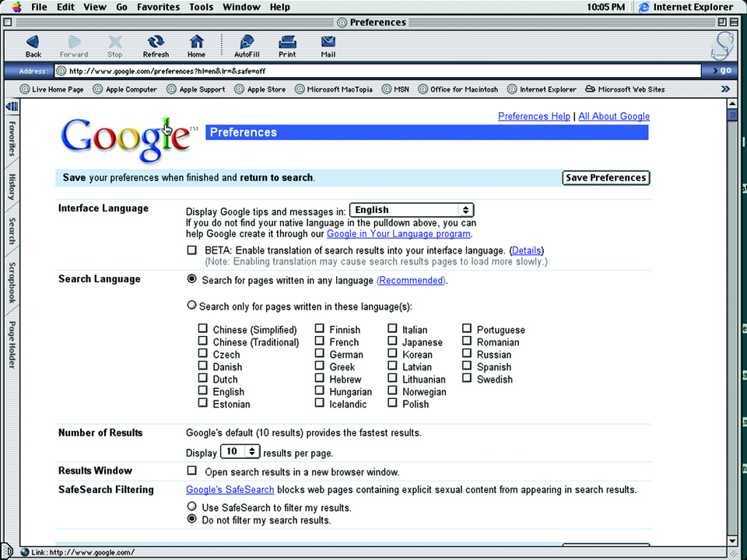Open the Search sidebar tab
The image size is (747, 560).
12,231
